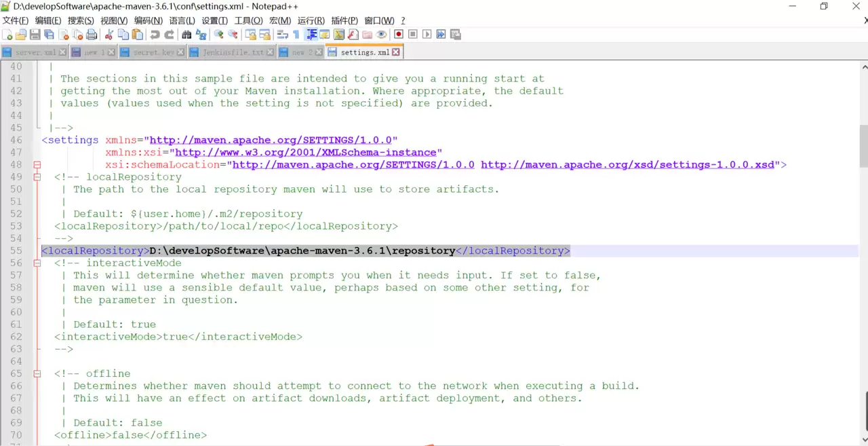Undo the last edit from the toolbar
Image resolution: width=868 pixels, height=446 pixels.
point(155,35)
